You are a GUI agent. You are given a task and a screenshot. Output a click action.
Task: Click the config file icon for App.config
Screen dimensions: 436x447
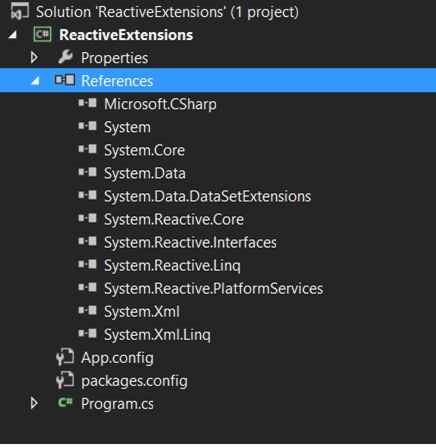[65, 357]
